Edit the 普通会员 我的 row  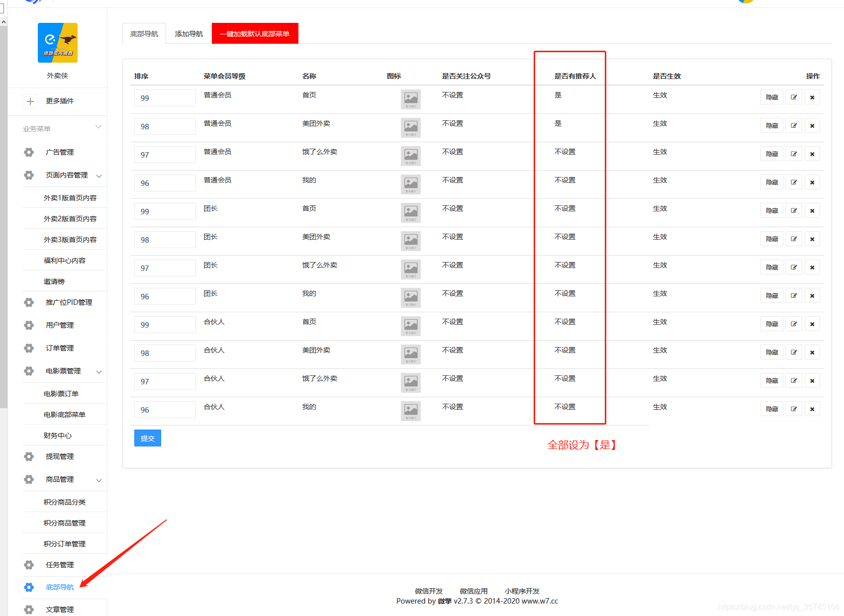(794, 182)
